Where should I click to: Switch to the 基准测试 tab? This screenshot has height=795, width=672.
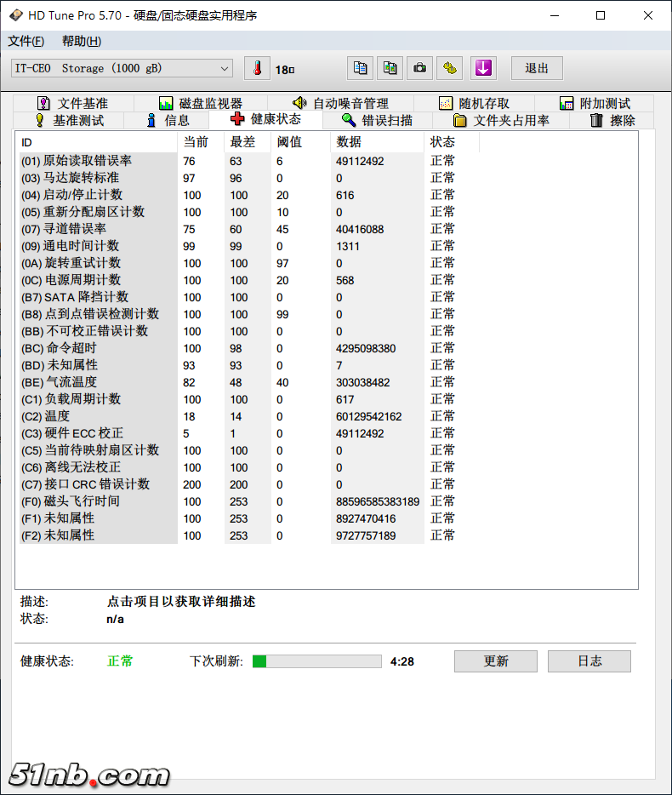[69, 120]
